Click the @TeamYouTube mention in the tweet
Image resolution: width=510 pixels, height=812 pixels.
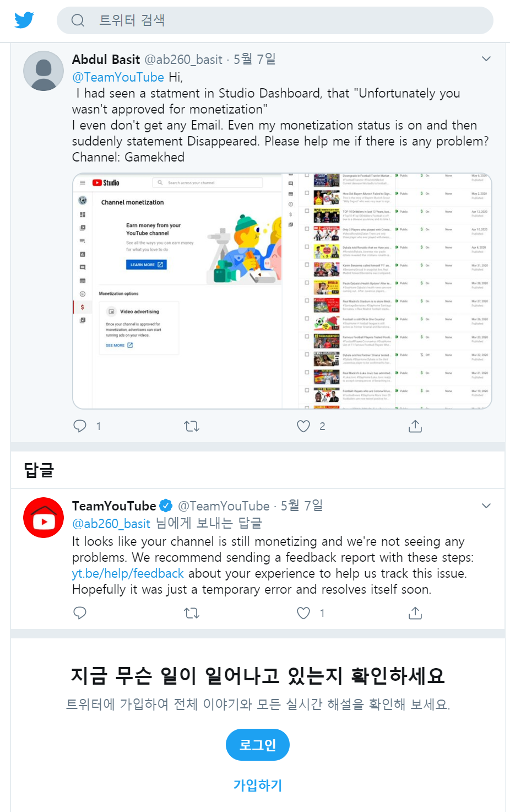[x=118, y=77]
